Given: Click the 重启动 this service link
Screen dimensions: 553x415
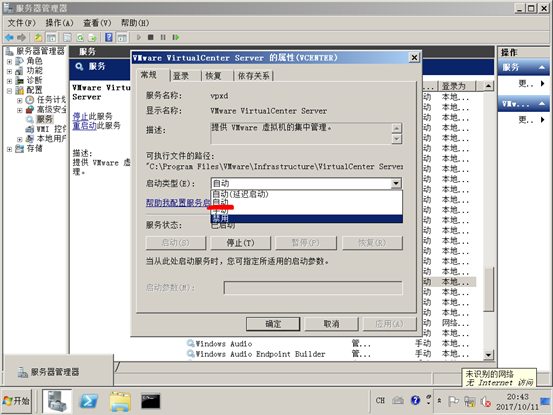Looking at the screenshot, I should (x=84, y=126).
